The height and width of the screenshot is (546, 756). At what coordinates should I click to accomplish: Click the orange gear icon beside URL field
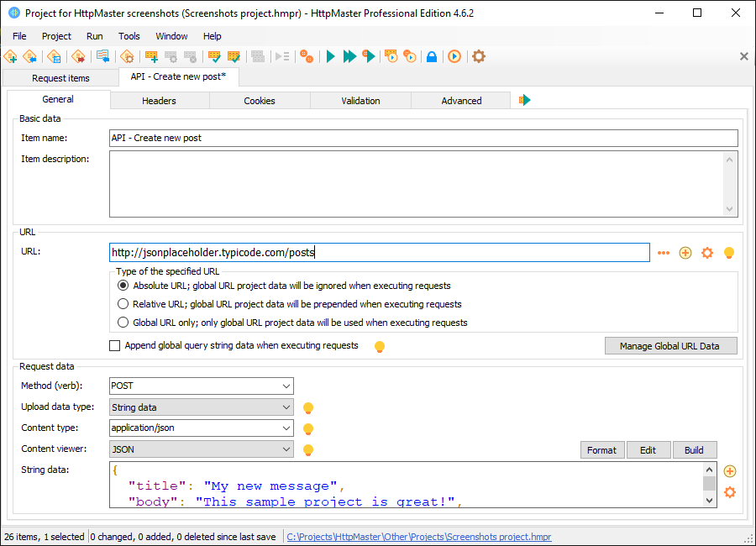pos(707,253)
